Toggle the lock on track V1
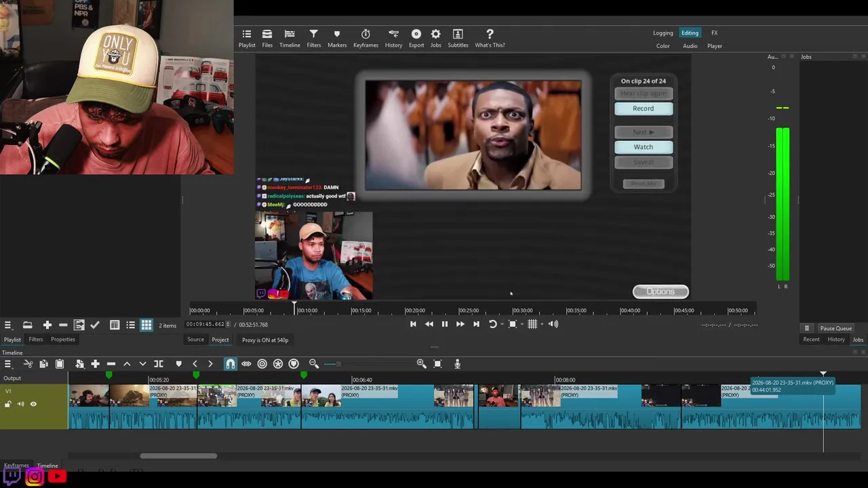868x488 pixels. (8, 404)
